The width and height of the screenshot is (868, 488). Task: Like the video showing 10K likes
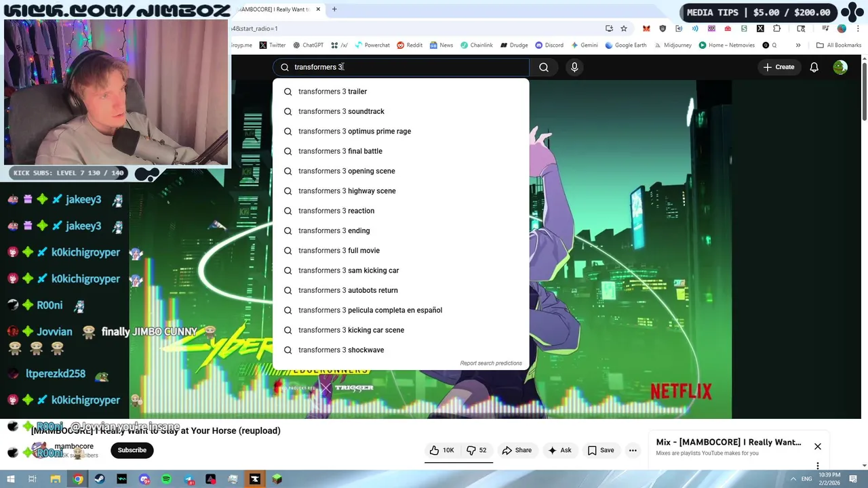point(441,450)
